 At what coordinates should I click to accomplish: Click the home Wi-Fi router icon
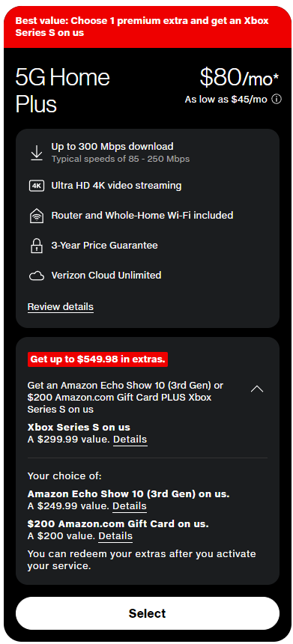(x=37, y=216)
